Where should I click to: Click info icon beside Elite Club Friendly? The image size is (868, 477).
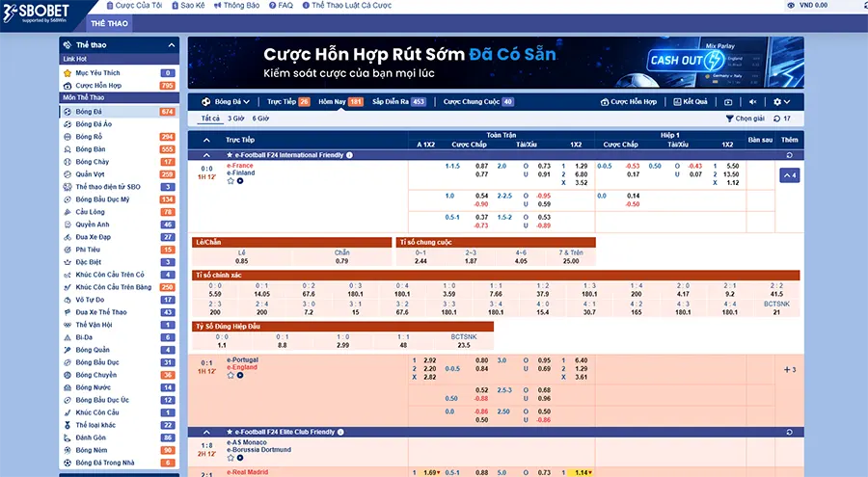(340, 432)
